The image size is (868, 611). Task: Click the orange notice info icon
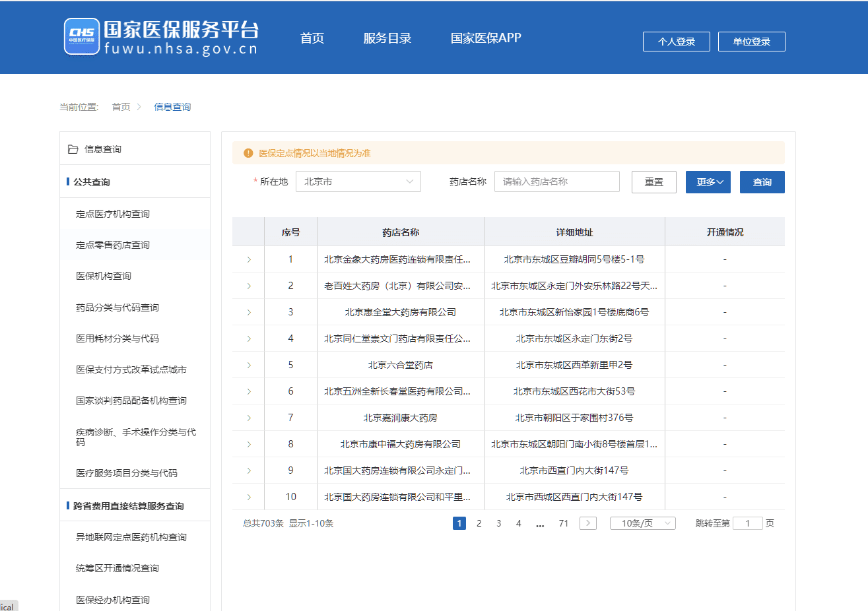click(248, 153)
